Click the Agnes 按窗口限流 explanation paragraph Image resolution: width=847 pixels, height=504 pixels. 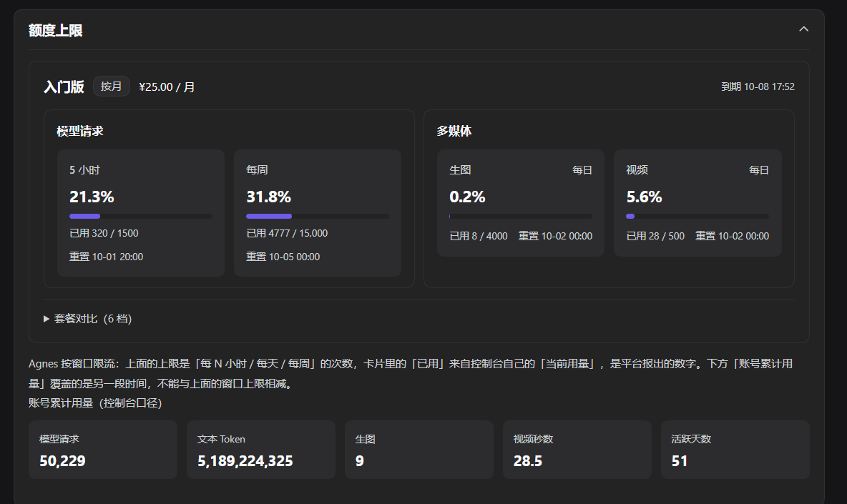tap(411, 373)
